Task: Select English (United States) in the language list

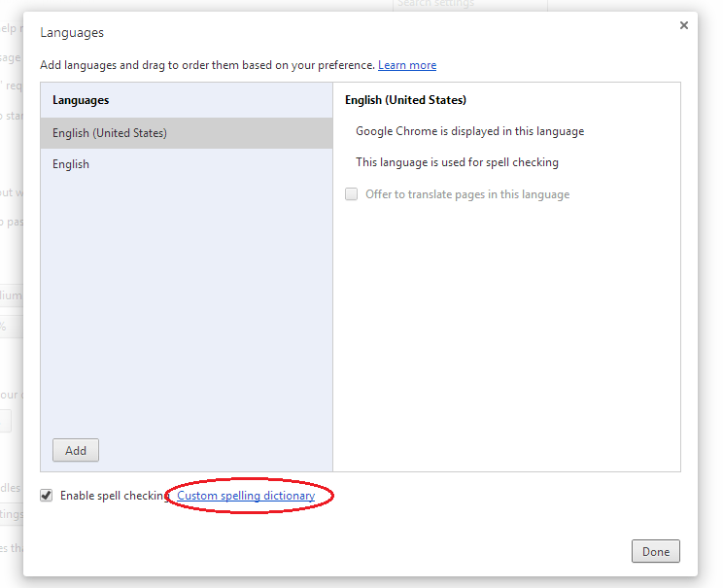Action: 187,133
